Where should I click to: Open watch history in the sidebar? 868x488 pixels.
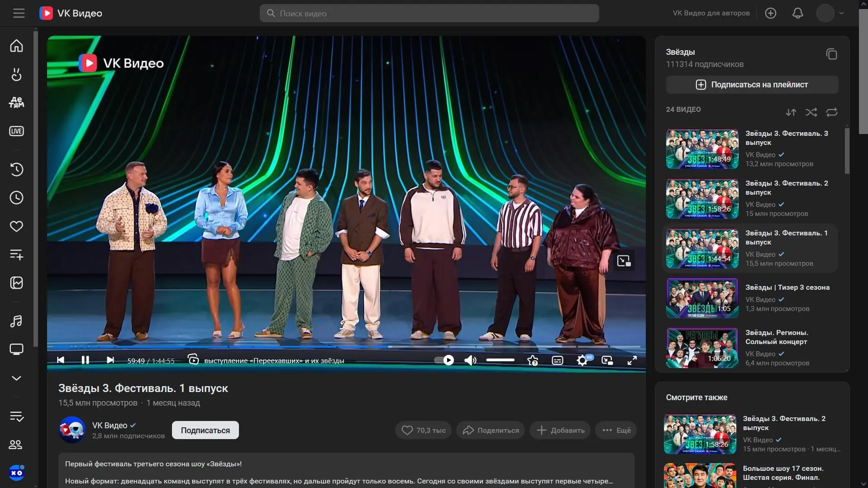[17, 169]
